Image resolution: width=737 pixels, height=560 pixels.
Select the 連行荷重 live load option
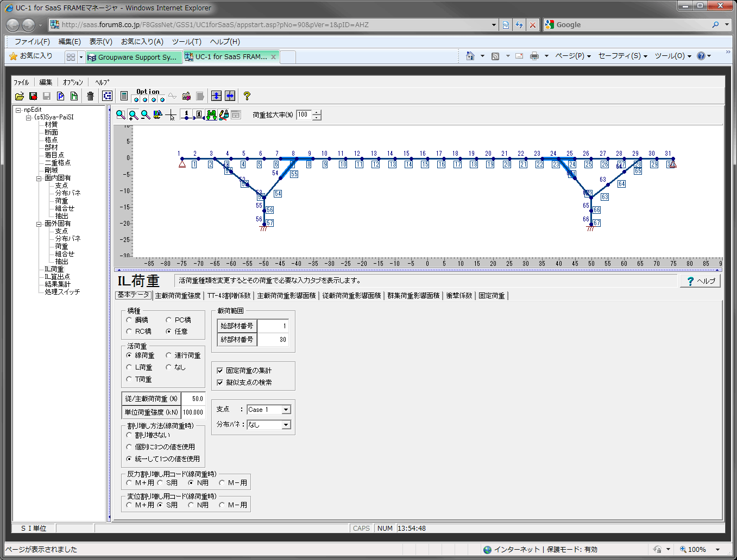pos(169,355)
